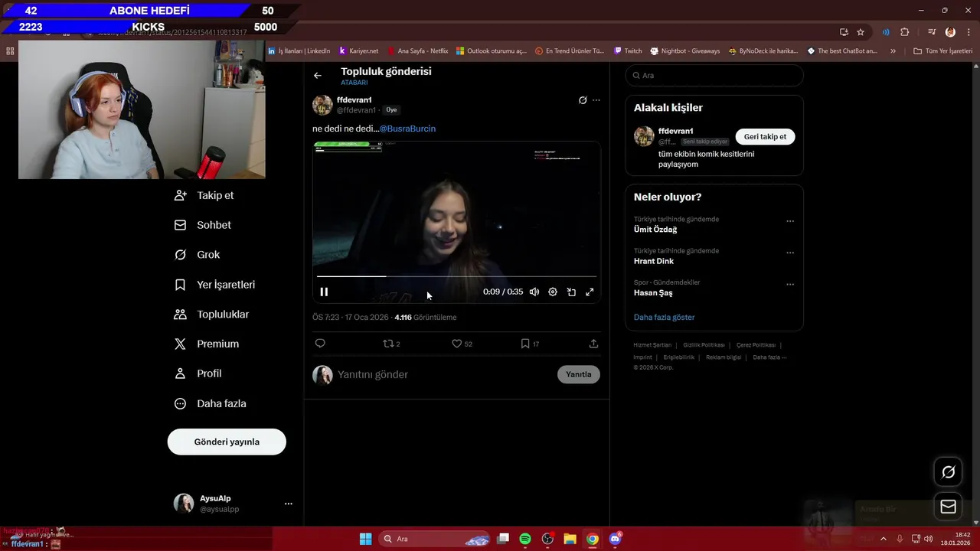Expand the Daha fazla footer menu
This screenshot has width=980, height=551.
click(x=769, y=357)
